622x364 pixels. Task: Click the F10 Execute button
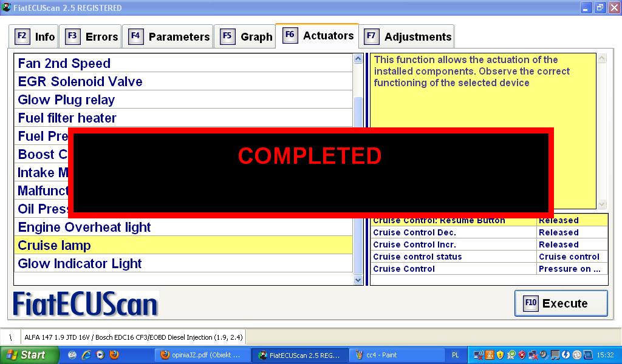pyautogui.click(x=561, y=303)
